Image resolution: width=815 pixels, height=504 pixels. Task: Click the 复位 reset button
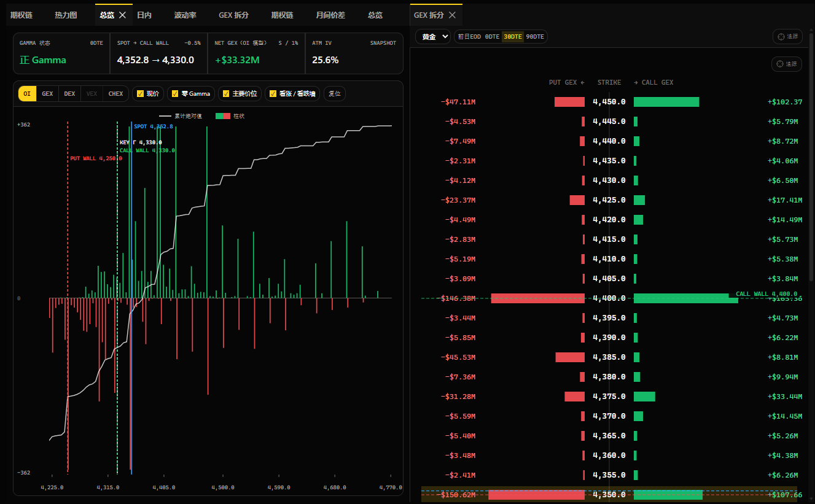coord(335,94)
